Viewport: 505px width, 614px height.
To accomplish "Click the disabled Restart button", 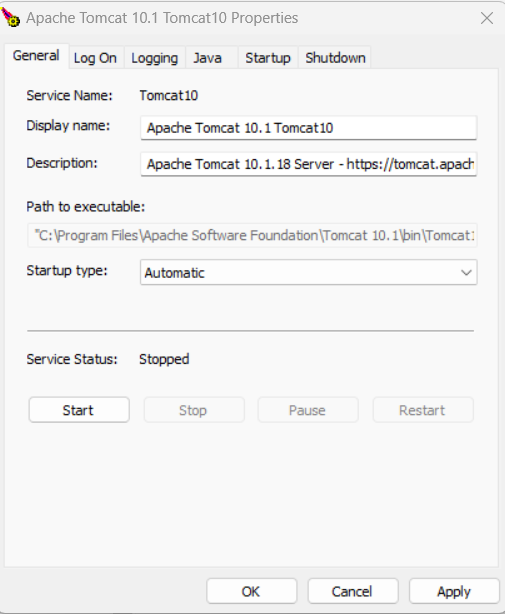I will pyautogui.click(x=423, y=410).
